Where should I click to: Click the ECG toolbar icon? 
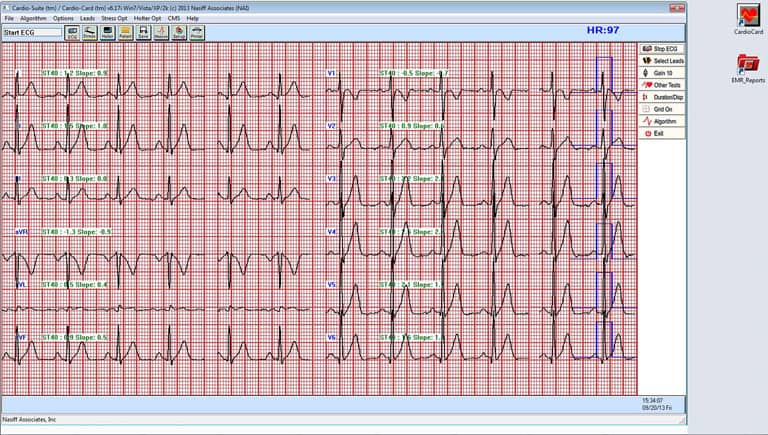click(73, 32)
